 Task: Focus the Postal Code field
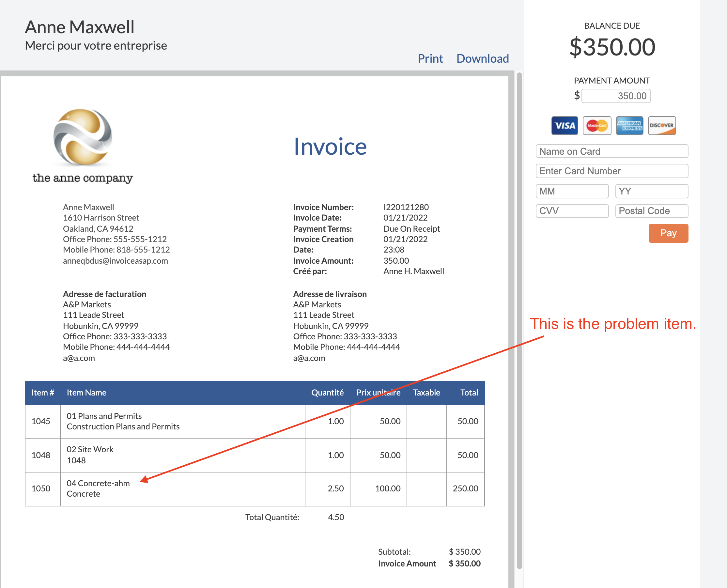[651, 211]
